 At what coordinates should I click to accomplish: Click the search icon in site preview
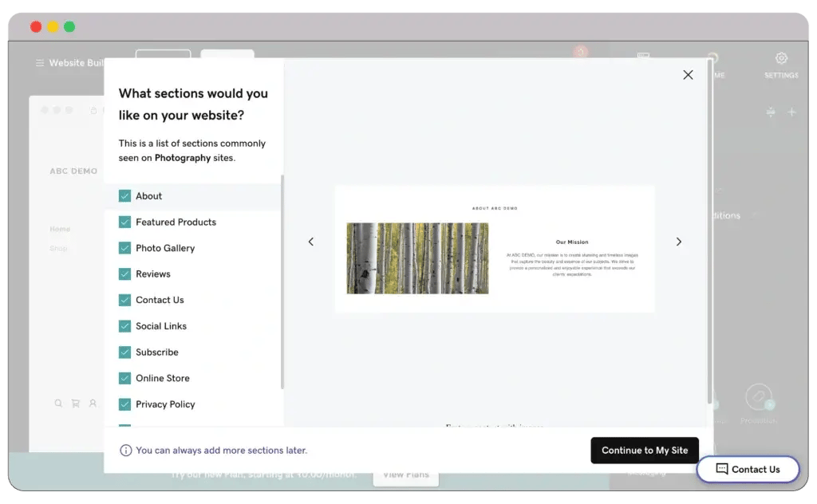pyautogui.click(x=58, y=404)
